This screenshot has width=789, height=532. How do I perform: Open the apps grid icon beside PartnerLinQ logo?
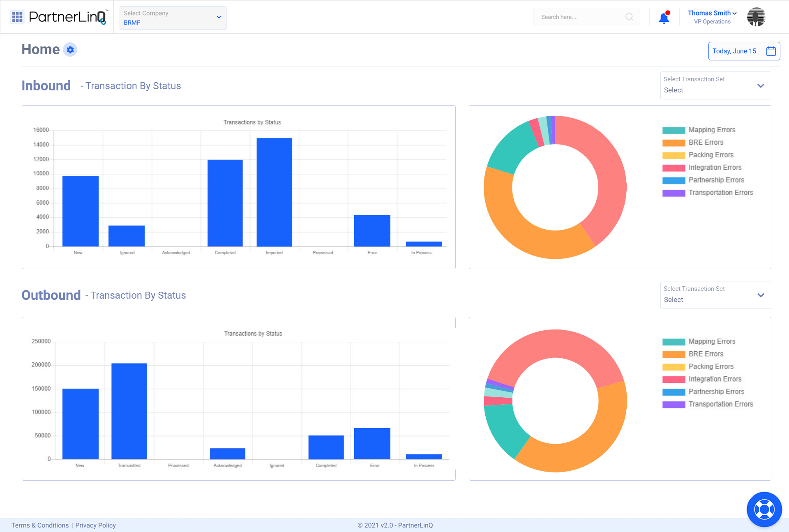[x=17, y=17]
